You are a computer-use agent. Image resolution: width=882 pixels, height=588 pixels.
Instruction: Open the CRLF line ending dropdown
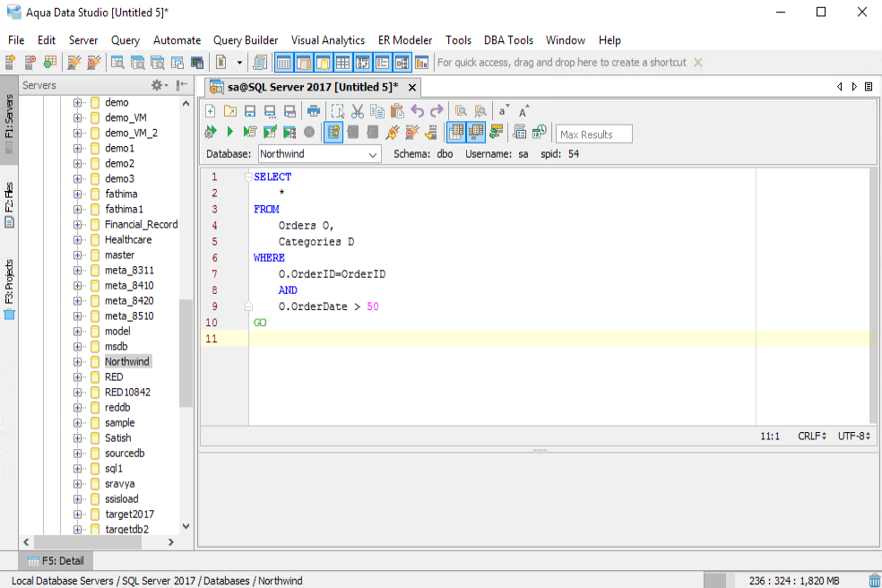click(x=812, y=437)
